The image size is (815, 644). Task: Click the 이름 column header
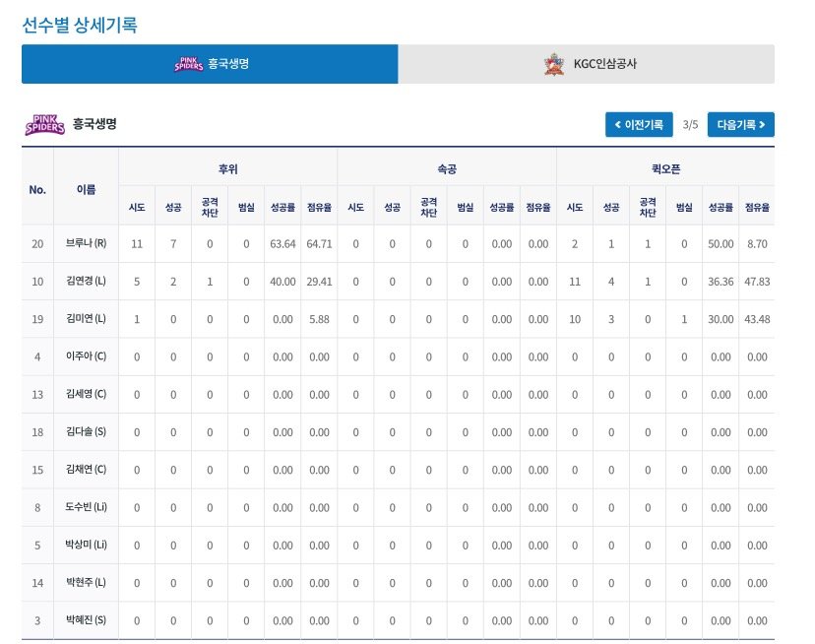86,188
